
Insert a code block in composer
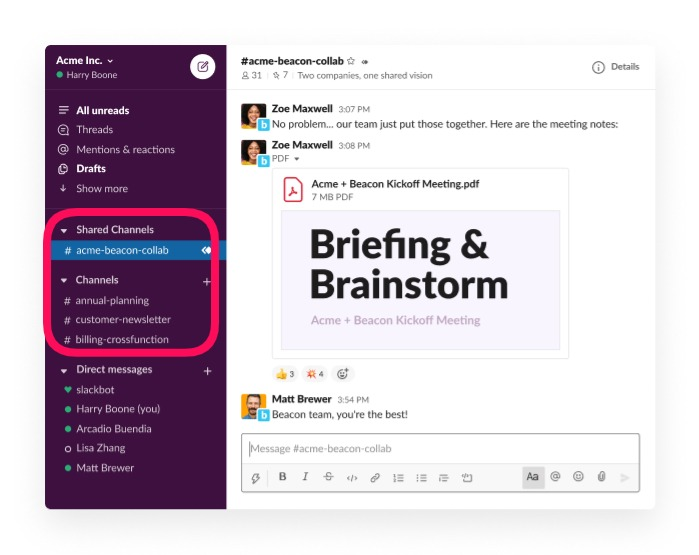[x=467, y=478]
